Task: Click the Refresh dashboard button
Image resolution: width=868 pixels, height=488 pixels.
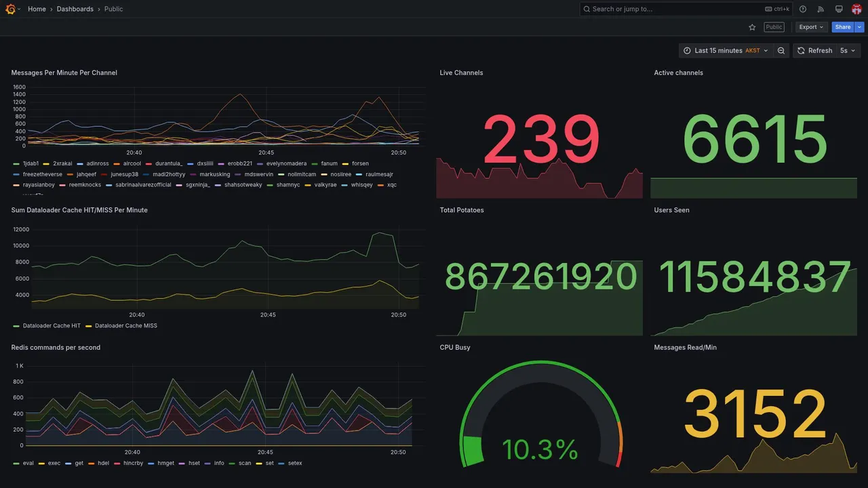Action: click(x=814, y=51)
